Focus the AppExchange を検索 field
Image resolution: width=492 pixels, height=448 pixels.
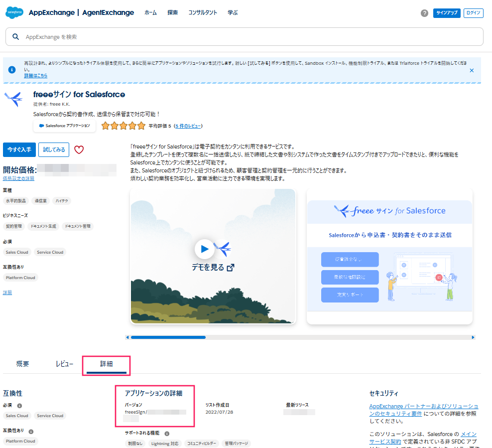[x=245, y=37]
